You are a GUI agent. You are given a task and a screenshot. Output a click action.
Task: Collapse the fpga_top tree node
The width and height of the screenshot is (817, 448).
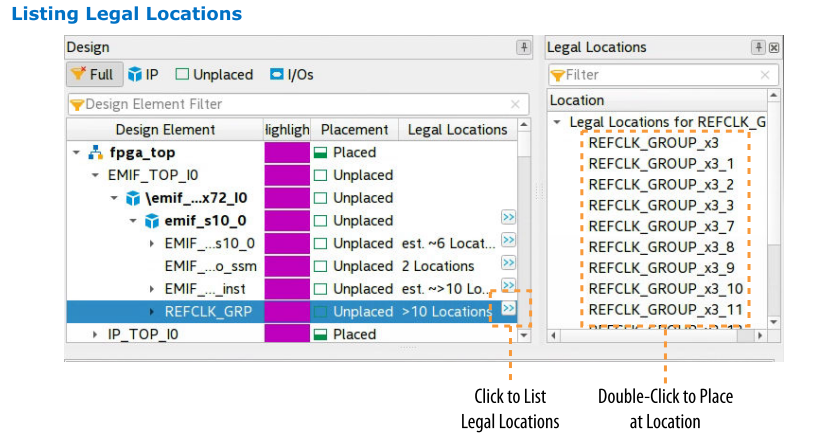click(x=76, y=153)
